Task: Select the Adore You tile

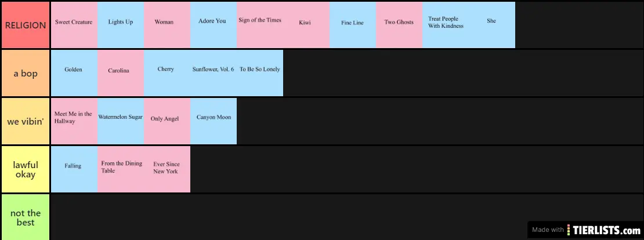Action: tap(214, 25)
